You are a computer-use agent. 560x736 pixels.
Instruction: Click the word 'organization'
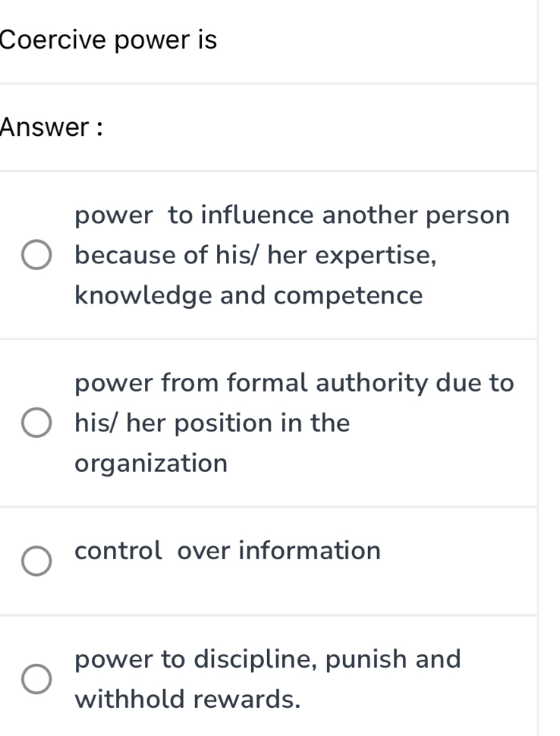pos(151,463)
